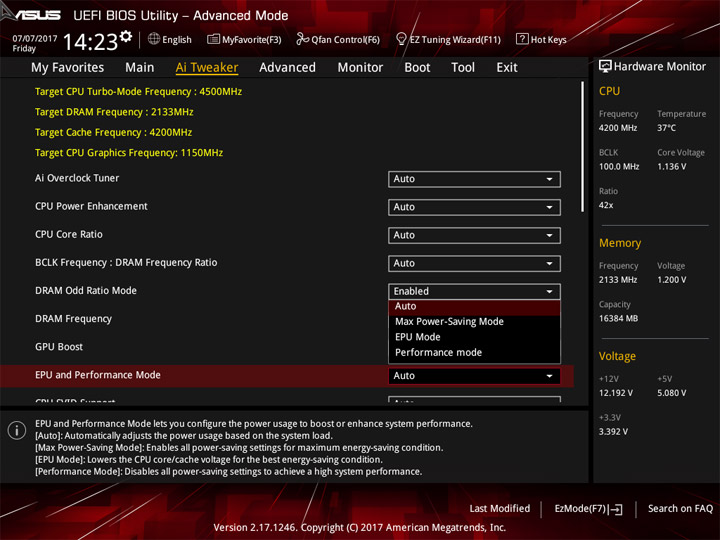Select the EPU and Performance Mode row

tap(287, 376)
